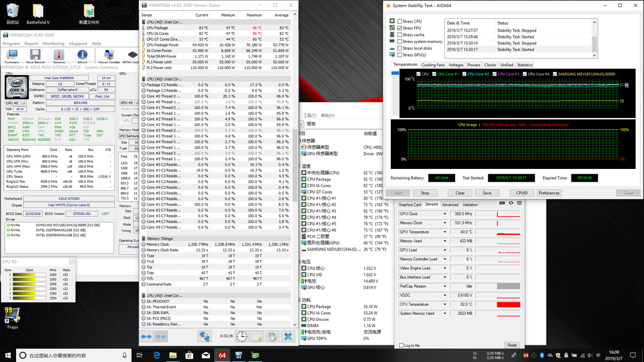Click the blue X close-sensors icon

(x=288, y=336)
